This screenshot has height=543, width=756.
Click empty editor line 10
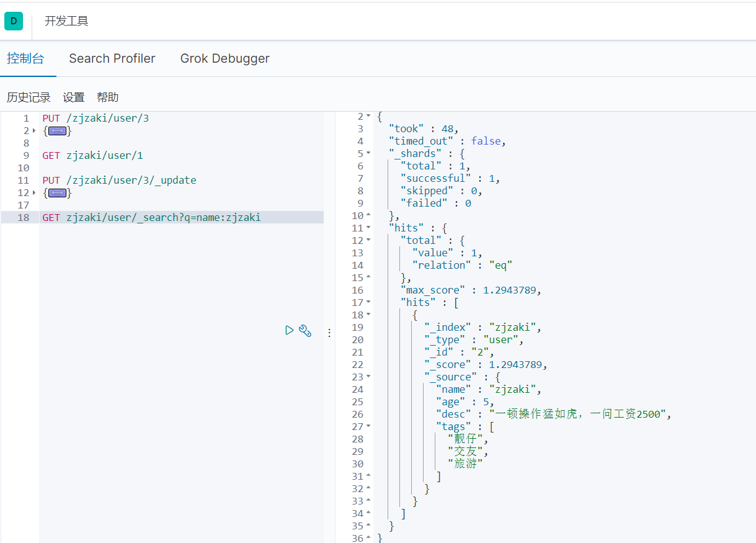tap(181, 168)
